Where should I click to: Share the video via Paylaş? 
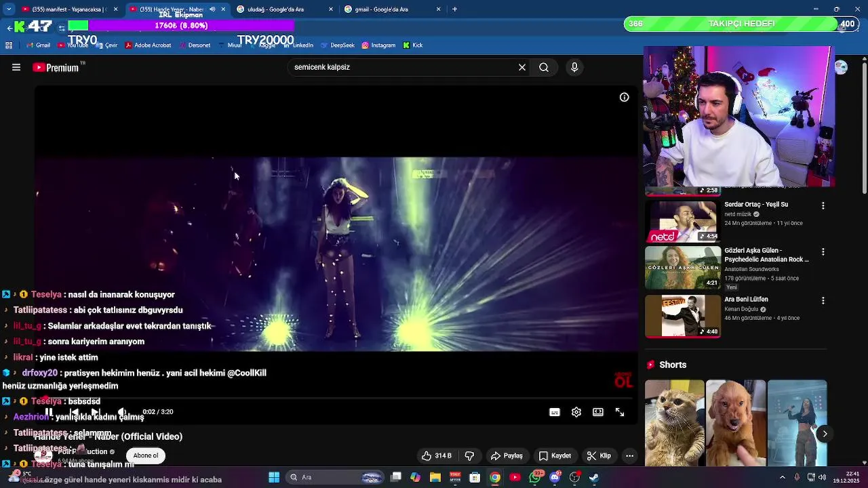(507, 455)
